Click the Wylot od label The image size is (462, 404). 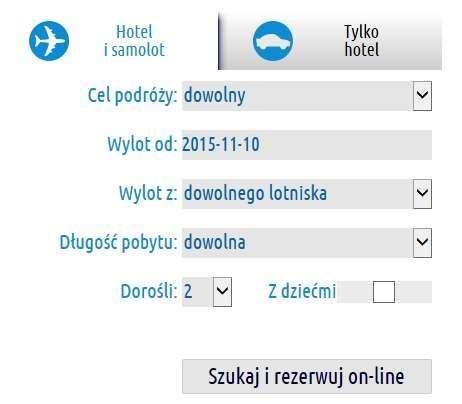(x=142, y=144)
